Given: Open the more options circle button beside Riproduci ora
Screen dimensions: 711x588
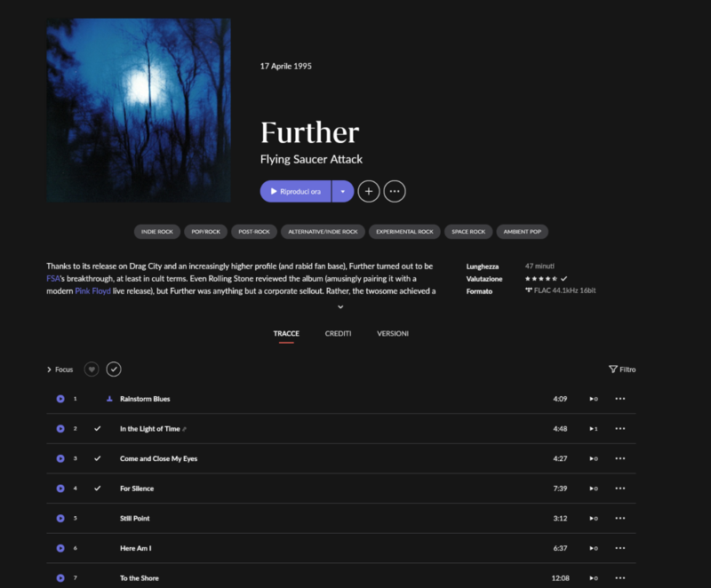Looking at the screenshot, I should pyautogui.click(x=395, y=191).
